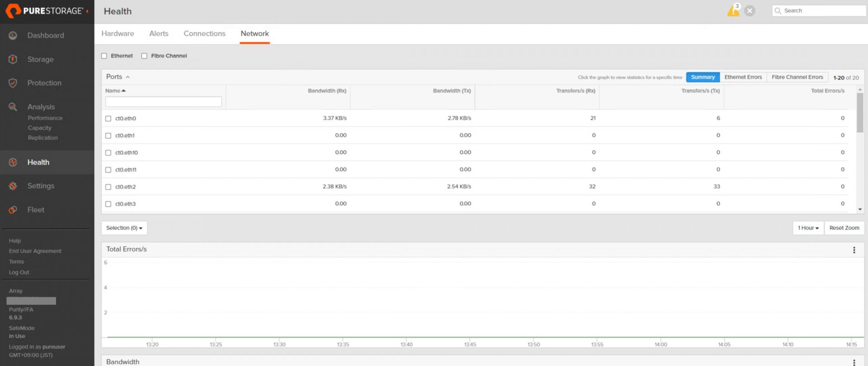
Task: Switch to the Hardware tab
Action: click(x=118, y=33)
